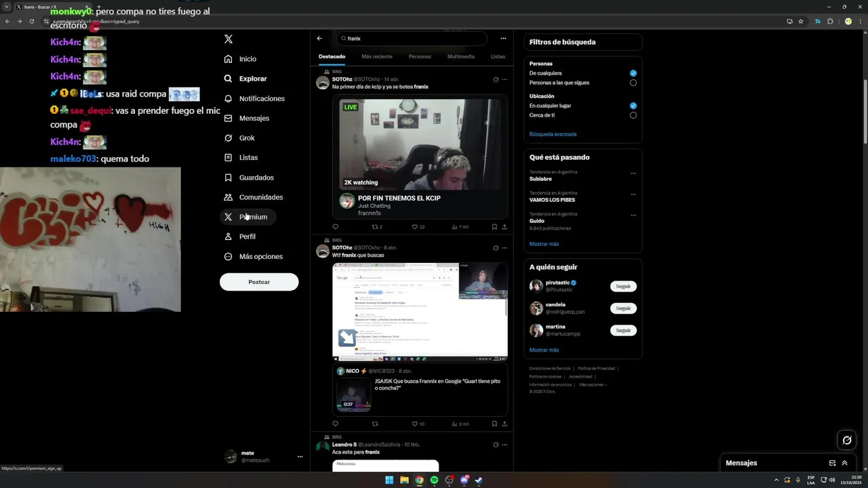Select Personas a las que sigues filter
Screen dimensions: 868x488
point(633,83)
